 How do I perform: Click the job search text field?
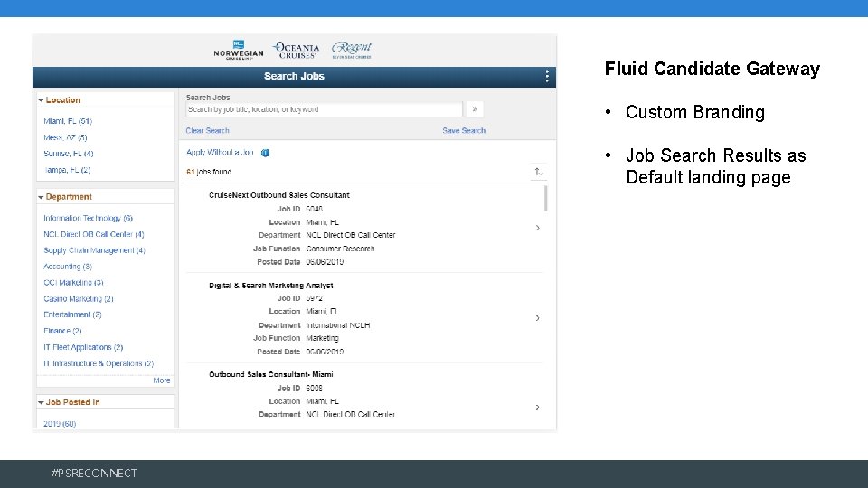324,109
